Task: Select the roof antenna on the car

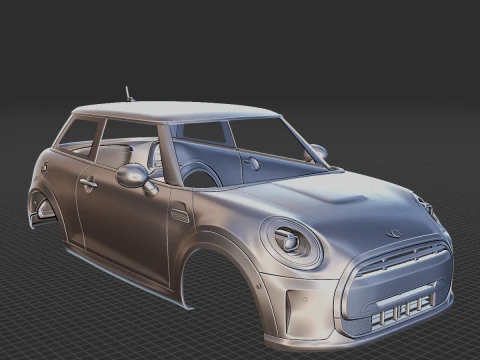Action: (129, 95)
